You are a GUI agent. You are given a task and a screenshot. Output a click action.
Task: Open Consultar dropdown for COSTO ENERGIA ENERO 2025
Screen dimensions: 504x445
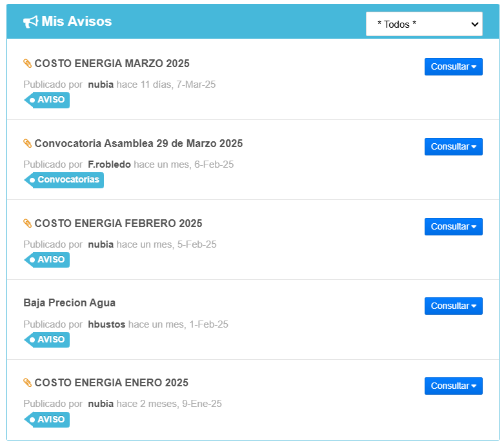453,386
